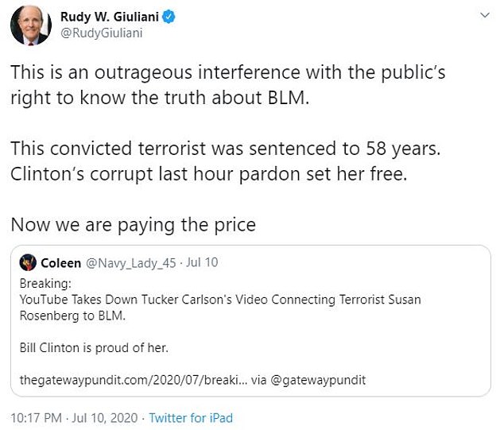The image size is (504, 430).
Task: Open the quoted tweet card body text
Action: tap(220, 307)
